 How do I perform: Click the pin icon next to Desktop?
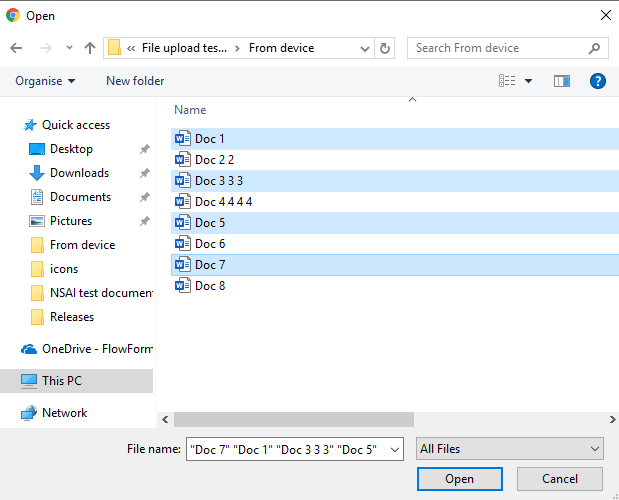click(x=144, y=149)
